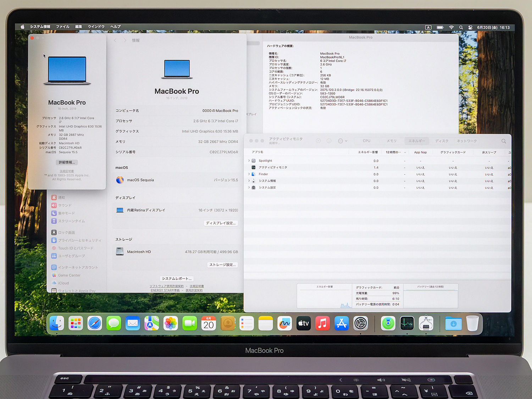Screen dimensions: 532x399
Task: Switch to the ネットワーク tab
Action: coord(467,141)
